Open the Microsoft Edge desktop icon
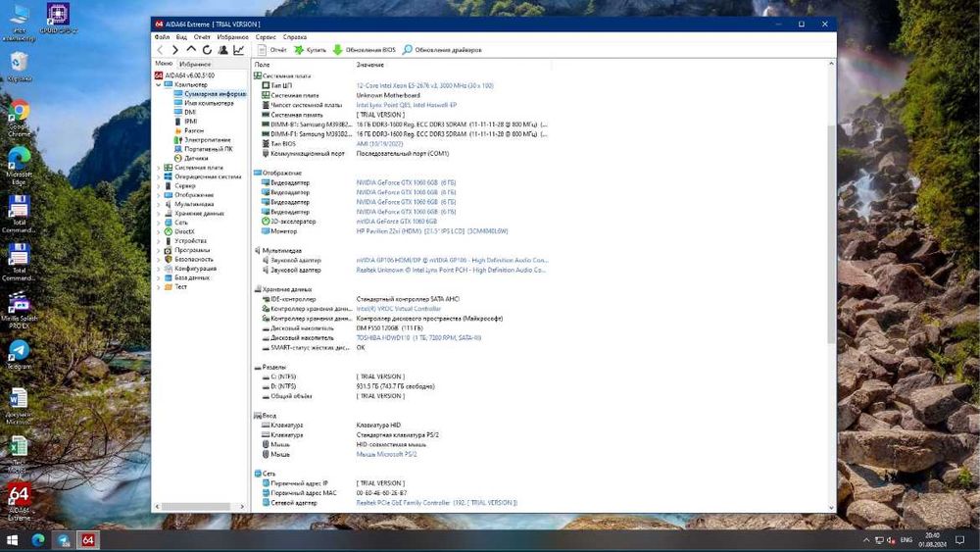 click(x=20, y=166)
